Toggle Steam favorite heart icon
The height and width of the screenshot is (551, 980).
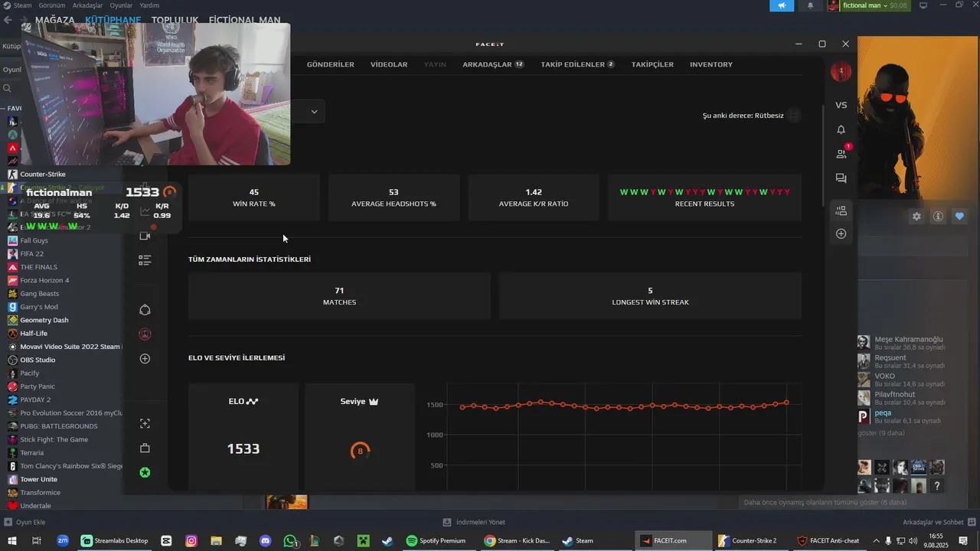click(959, 217)
